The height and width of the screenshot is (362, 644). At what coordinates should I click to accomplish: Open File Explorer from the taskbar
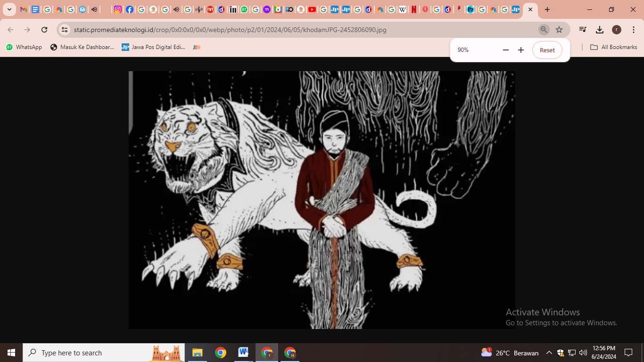[197, 353]
